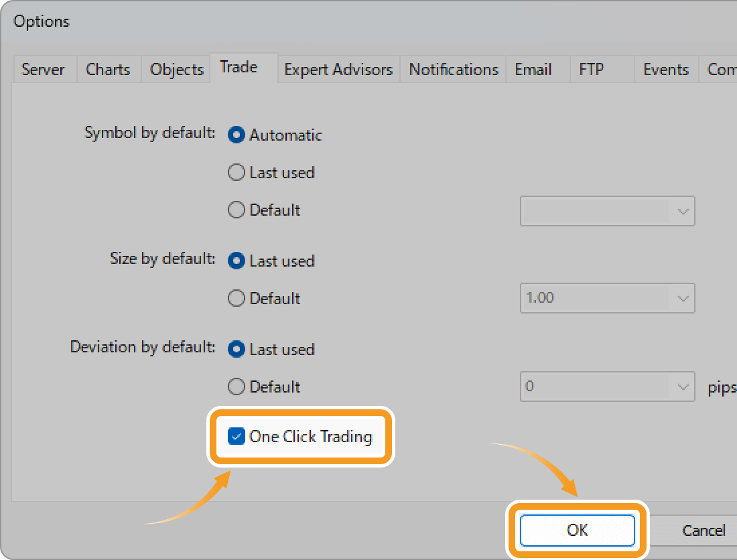Disable One Click Trading
737x560 pixels.
[237, 437]
